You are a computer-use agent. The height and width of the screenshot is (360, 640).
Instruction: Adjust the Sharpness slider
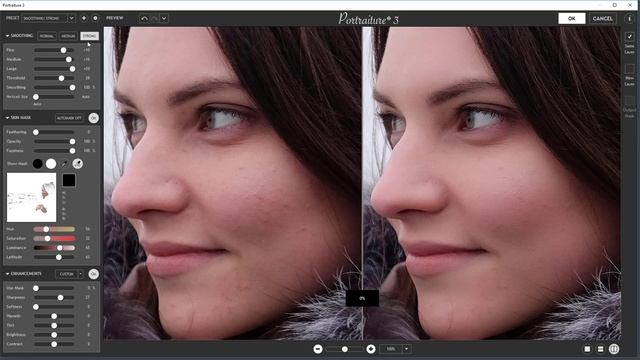[x=54, y=297]
